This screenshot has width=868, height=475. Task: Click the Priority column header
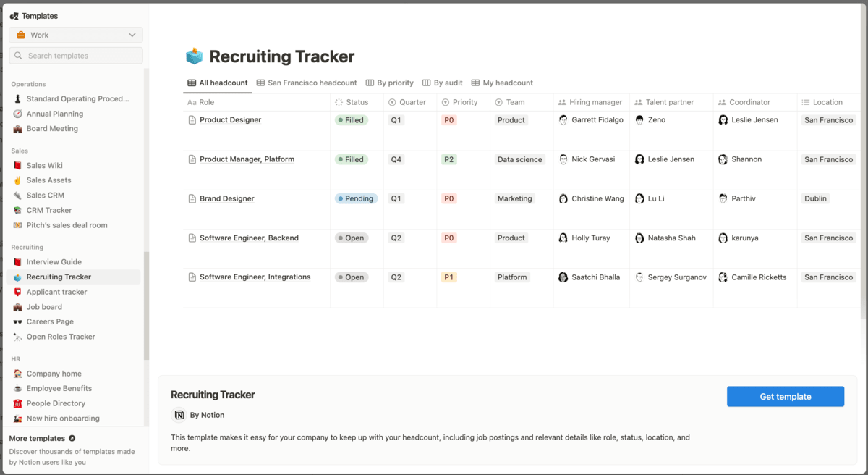[464, 103]
